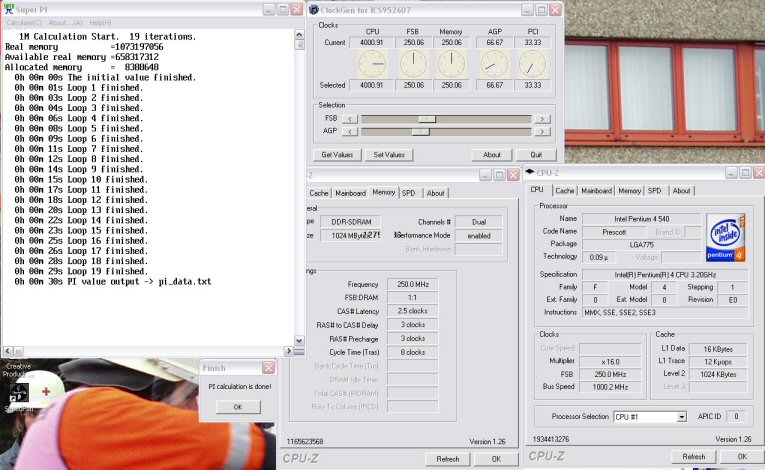The image size is (765, 470).
Task: Click Refresh in memory CPU-Z window
Action: point(447,459)
